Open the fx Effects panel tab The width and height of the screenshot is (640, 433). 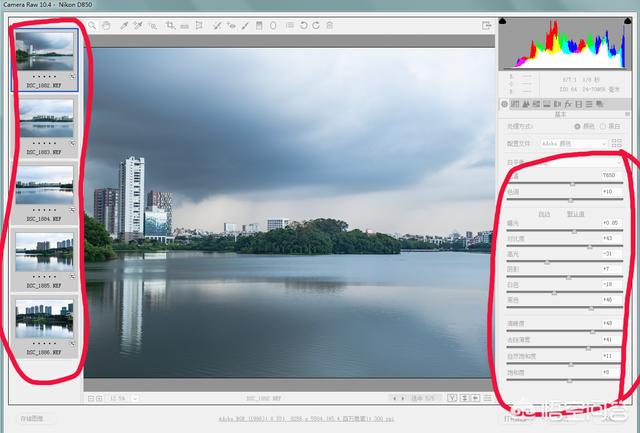click(x=567, y=103)
